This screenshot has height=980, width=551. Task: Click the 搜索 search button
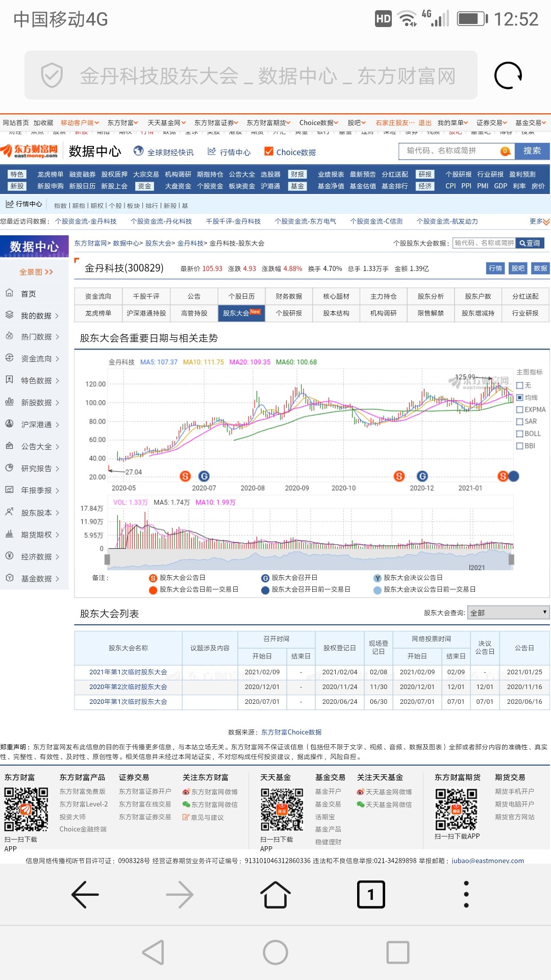[x=532, y=151]
